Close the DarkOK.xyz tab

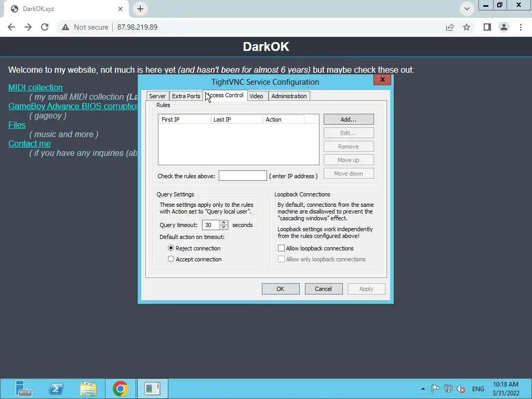(x=121, y=9)
